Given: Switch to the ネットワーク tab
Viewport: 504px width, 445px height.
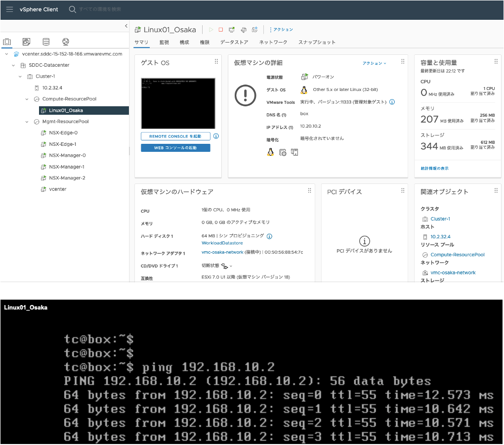Looking at the screenshot, I should (x=273, y=43).
